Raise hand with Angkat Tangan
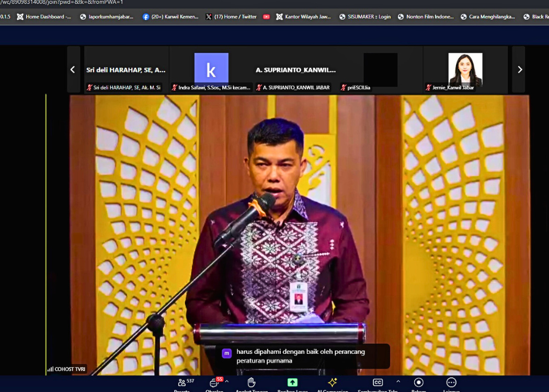549x392 pixels. tap(251, 383)
